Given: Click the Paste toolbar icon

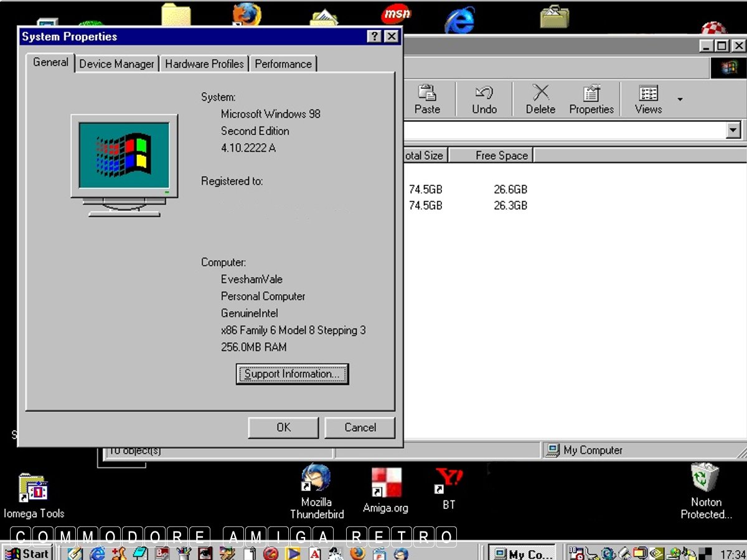Looking at the screenshot, I should click(427, 99).
